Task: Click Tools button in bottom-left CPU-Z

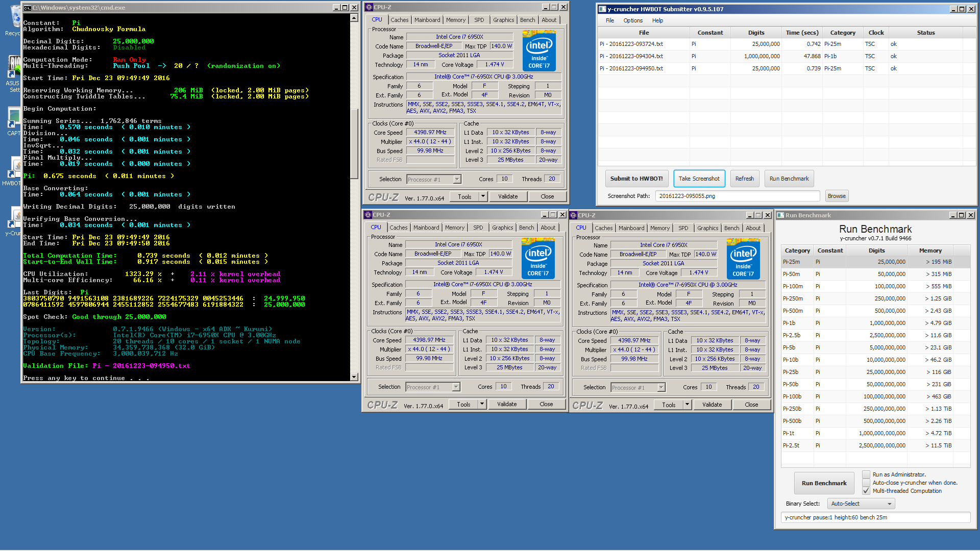Action: pos(463,404)
